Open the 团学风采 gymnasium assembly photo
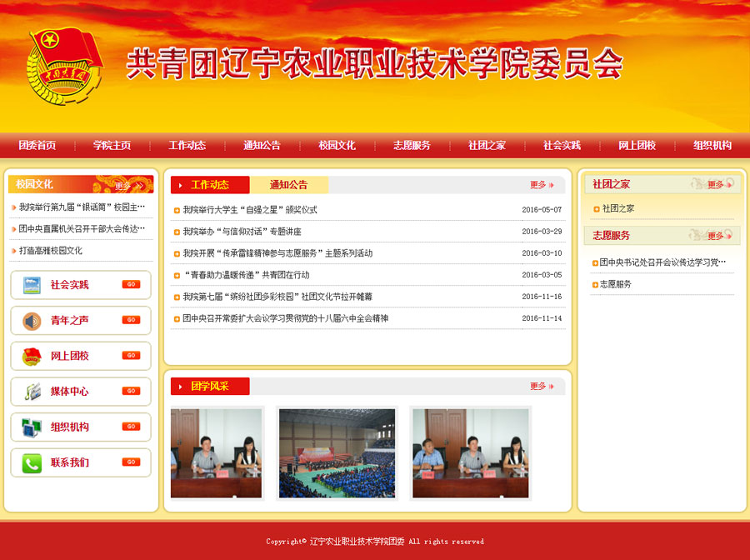Viewport: 750px width, 560px height. coord(337,452)
